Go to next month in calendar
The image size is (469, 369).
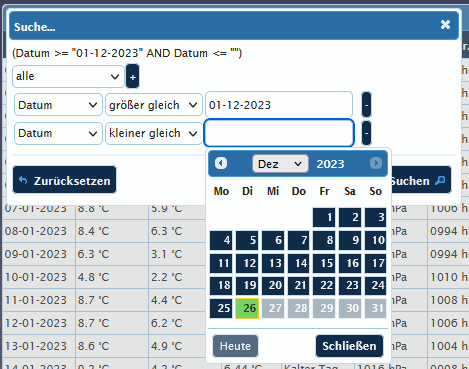(x=376, y=163)
